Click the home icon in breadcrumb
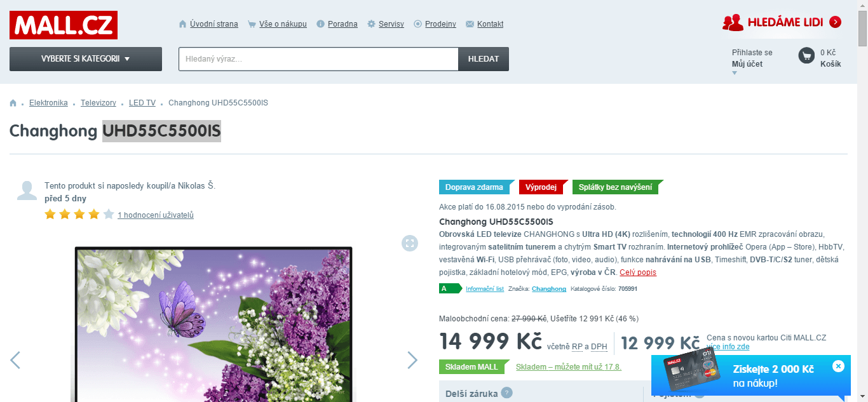 click(13, 103)
